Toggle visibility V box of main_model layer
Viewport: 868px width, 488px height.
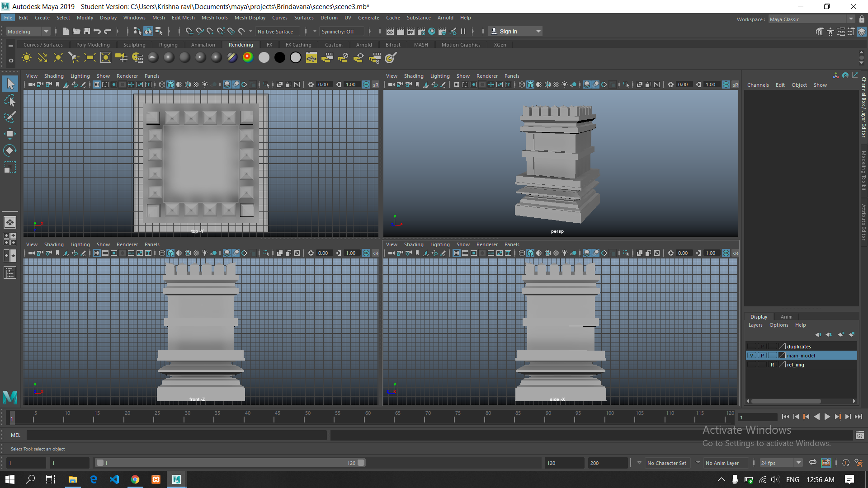751,356
